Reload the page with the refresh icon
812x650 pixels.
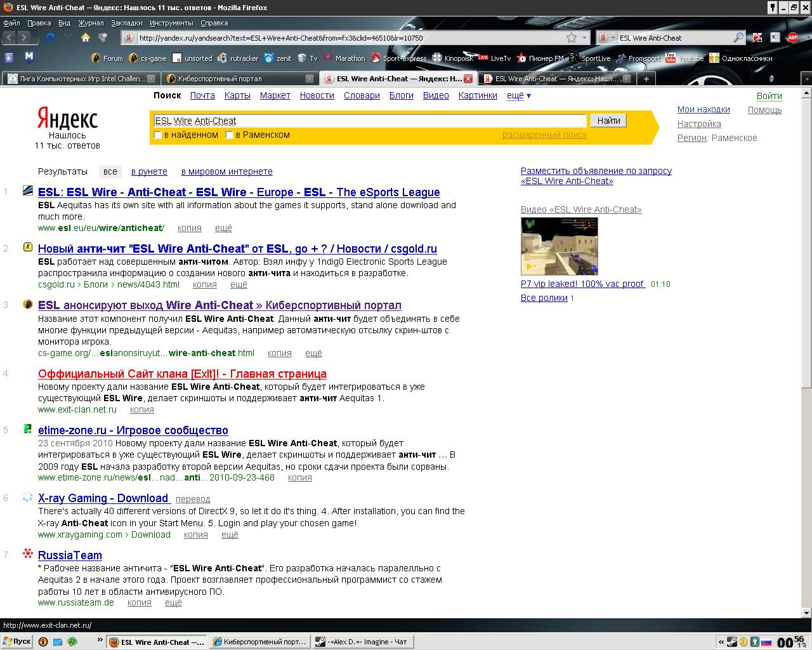click(51, 37)
